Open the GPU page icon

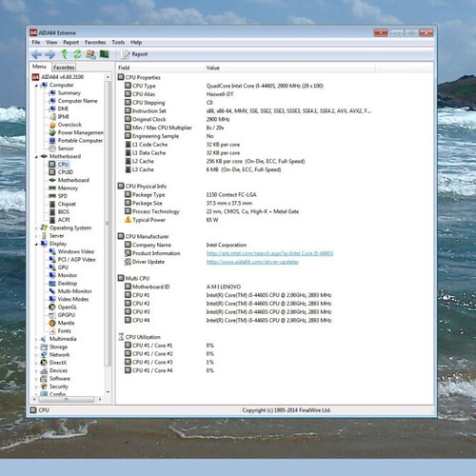pyautogui.click(x=52, y=268)
